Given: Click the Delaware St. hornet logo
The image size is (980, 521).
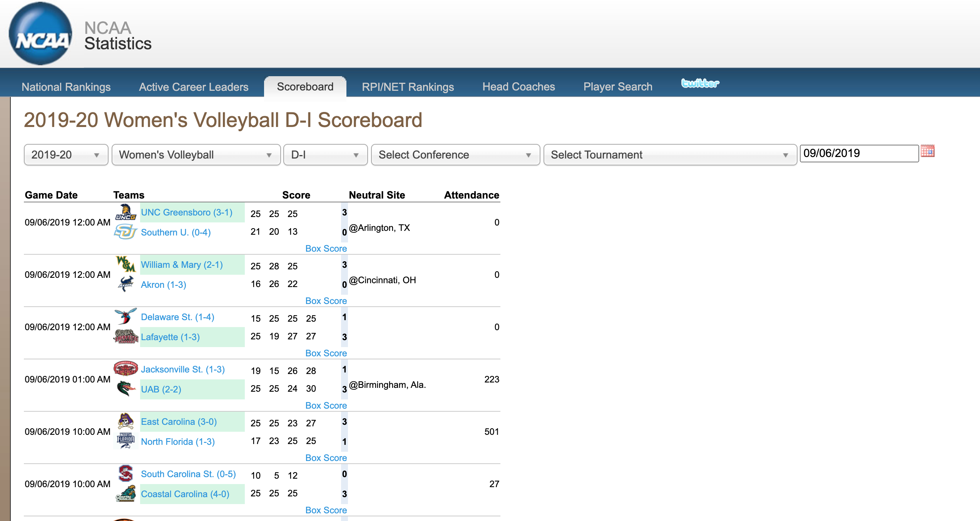Looking at the screenshot, I should point(125,316).
